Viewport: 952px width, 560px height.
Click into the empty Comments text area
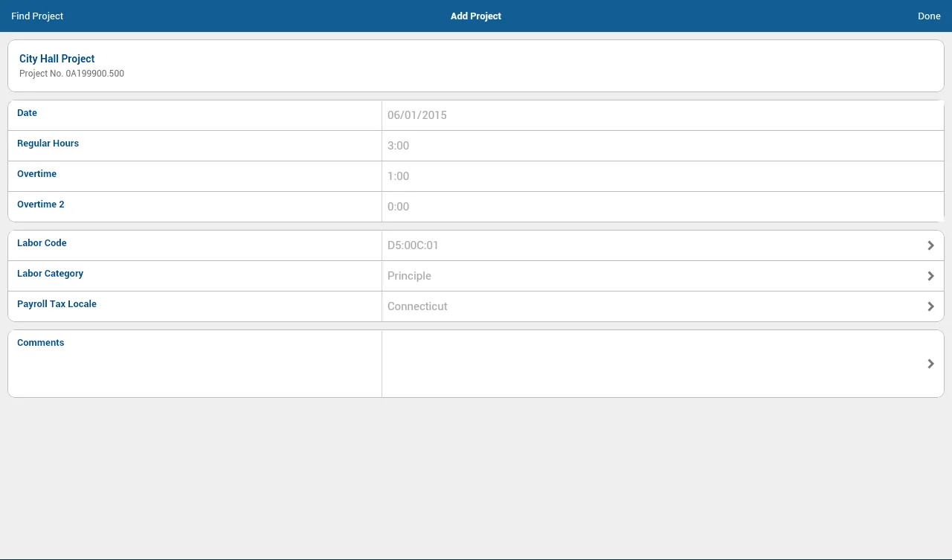pos(647,364)
